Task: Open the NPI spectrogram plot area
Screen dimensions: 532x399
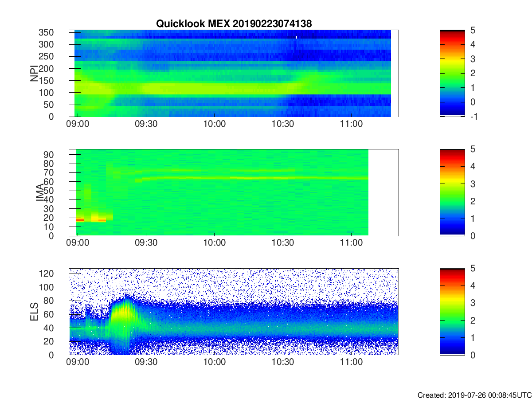Action: click(234, 74)
